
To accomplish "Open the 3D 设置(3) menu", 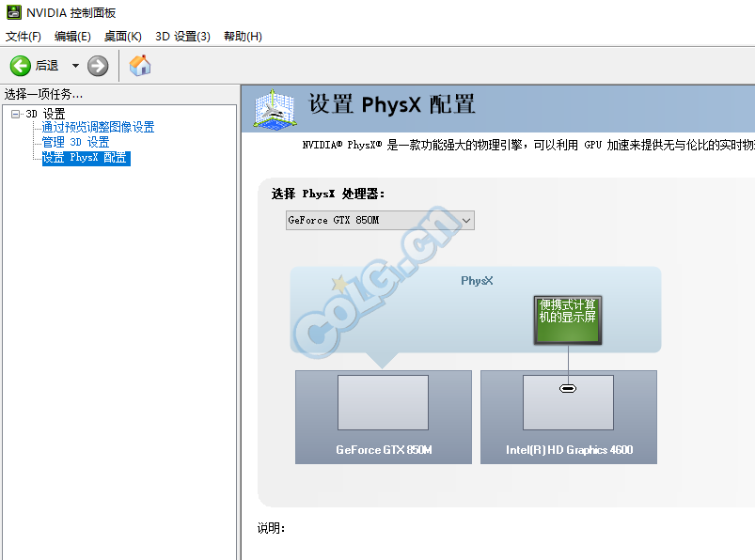I will [182, 37].
